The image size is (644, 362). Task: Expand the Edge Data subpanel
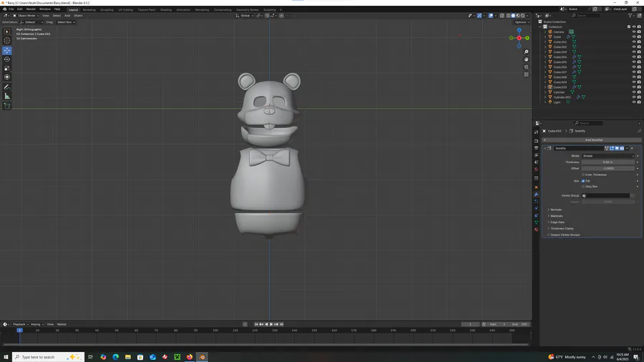tap(556, 222)
